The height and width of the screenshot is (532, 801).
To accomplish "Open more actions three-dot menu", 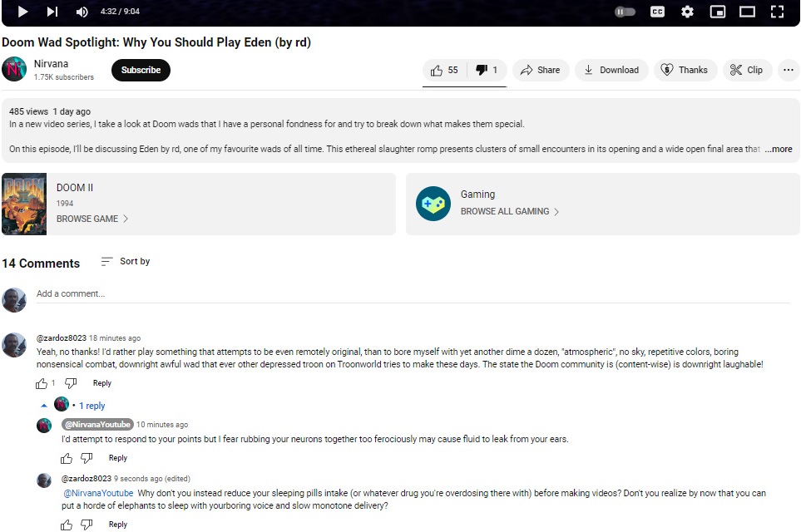I will pos(789,70).
